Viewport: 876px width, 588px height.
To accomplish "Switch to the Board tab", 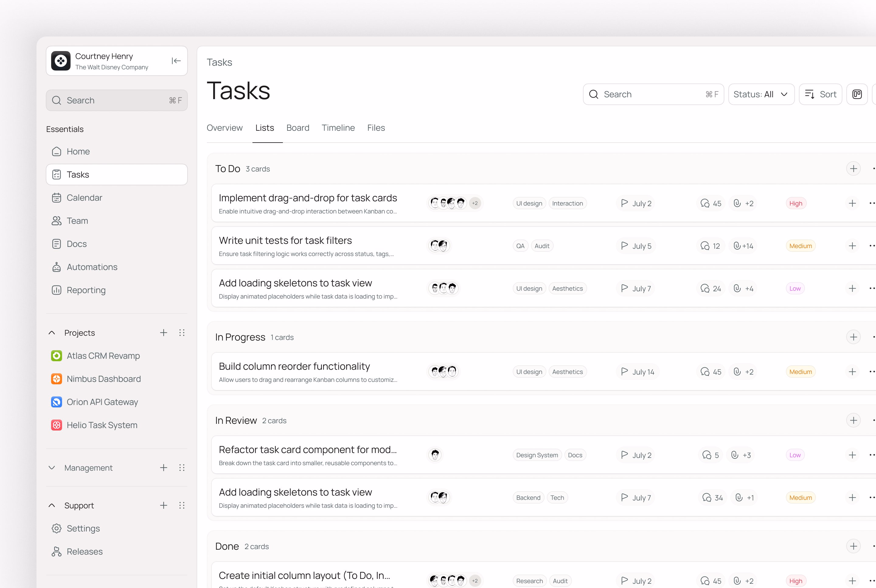I will click(x=298, y=128).
